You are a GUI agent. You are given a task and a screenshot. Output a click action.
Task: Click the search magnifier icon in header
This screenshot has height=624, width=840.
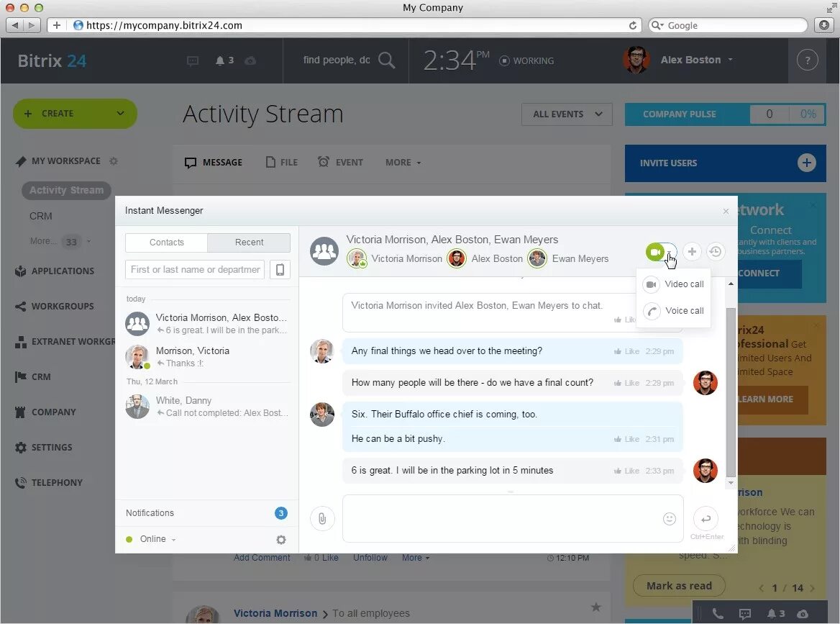pyautogui.click(x=386, y=60)
